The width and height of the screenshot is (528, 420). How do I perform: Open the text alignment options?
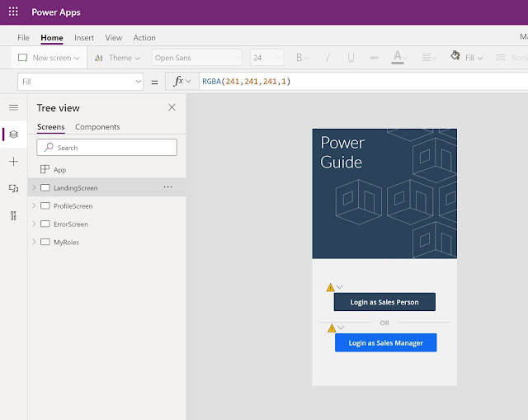429,58
